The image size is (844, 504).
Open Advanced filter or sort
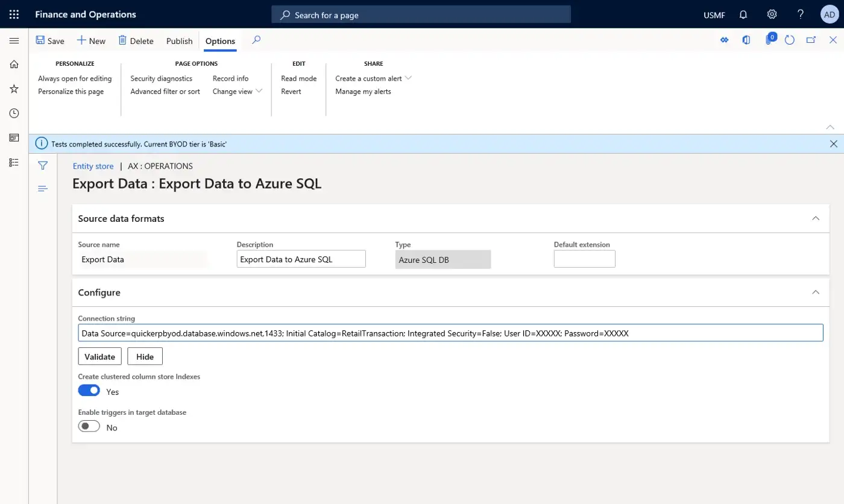tap(165, 92)
